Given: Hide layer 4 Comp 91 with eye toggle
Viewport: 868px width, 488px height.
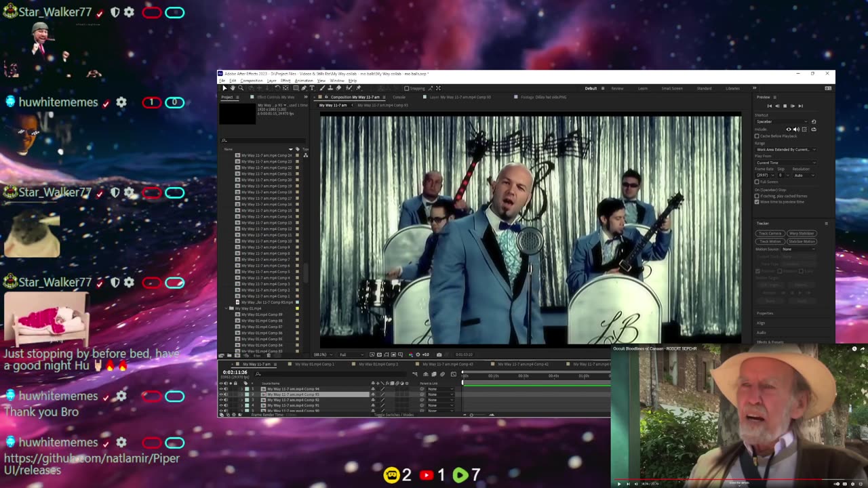Looking at the screenshot, I should (x=221, y=405).
